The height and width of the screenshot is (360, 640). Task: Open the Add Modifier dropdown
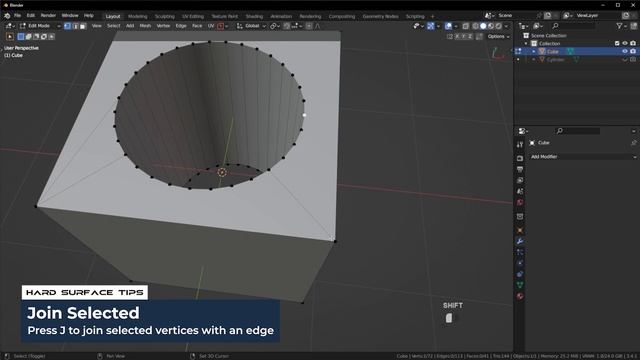tap(582, 157)
